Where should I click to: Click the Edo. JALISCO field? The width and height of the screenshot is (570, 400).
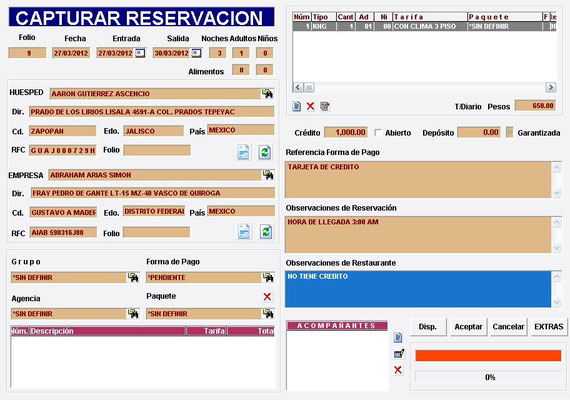coord(154,131)
